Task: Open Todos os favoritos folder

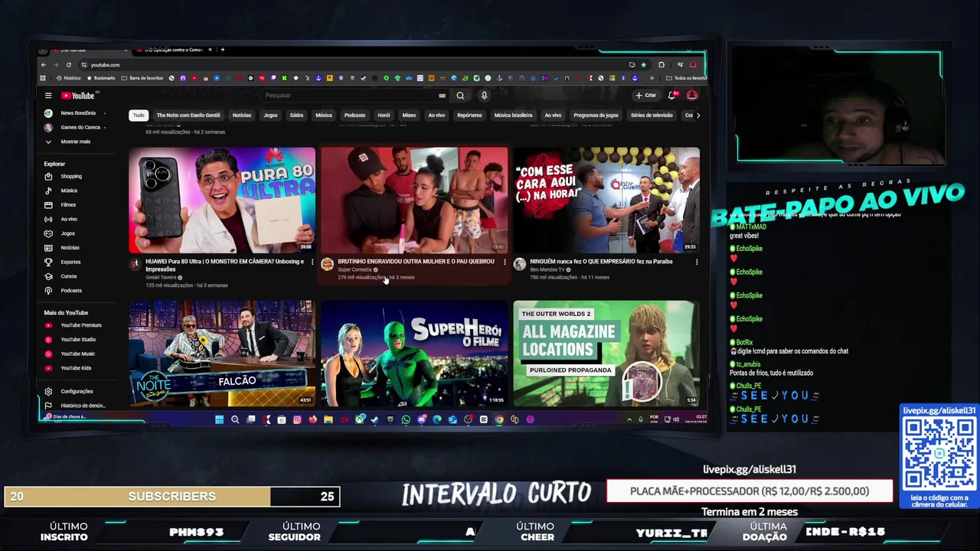Action: [686, 78]
